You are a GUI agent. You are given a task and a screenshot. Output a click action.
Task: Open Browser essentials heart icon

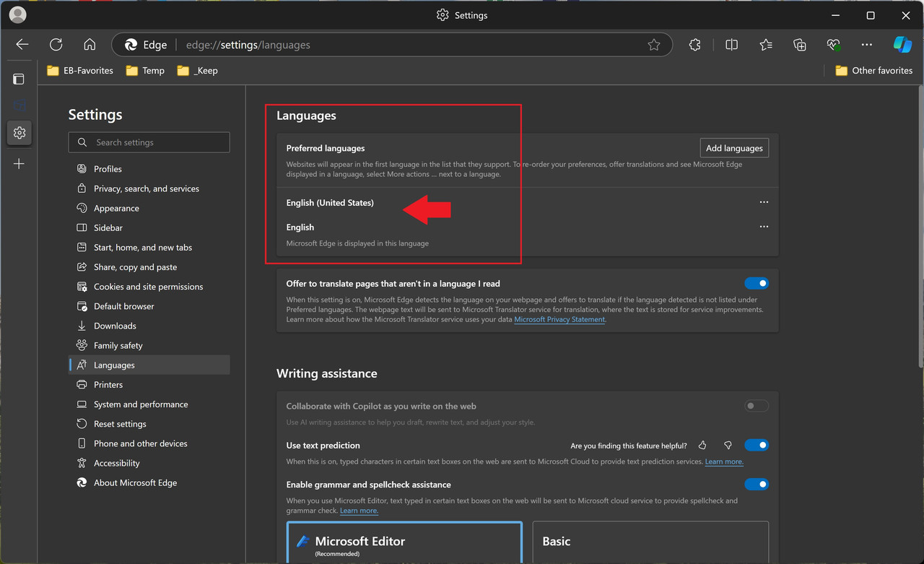[x=834, y=45]
